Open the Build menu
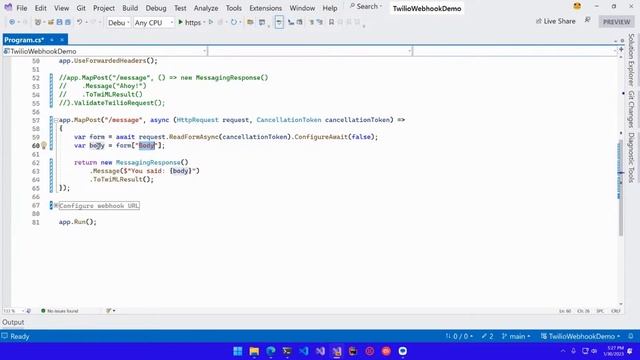Image resolution: width=640 pixels, height=360 pixels. coord(130,8)
